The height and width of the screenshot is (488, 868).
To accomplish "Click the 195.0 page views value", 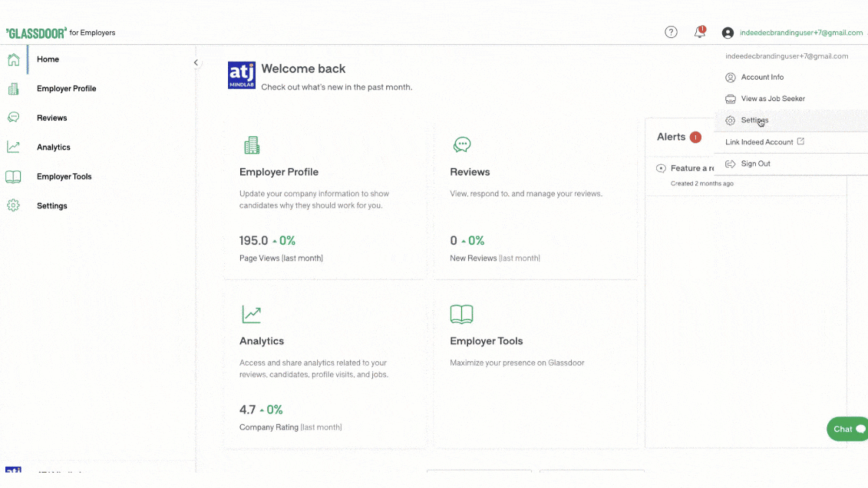I will coord(254,241).
